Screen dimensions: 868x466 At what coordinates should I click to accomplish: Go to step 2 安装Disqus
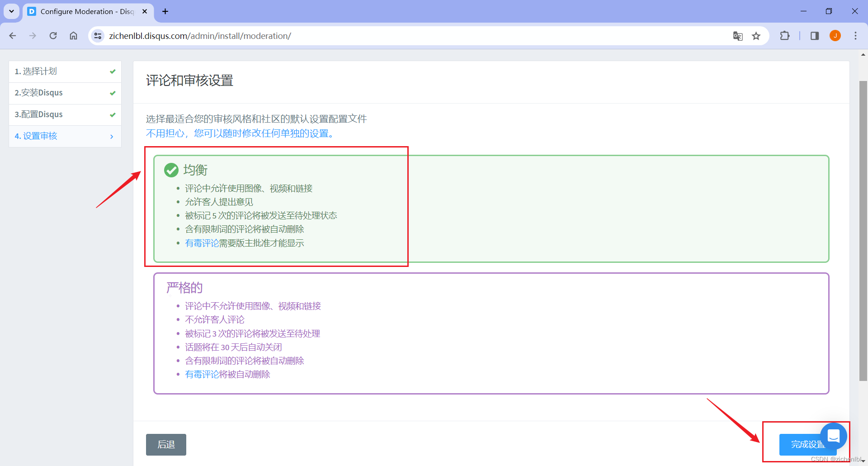[x=65, y=93]
